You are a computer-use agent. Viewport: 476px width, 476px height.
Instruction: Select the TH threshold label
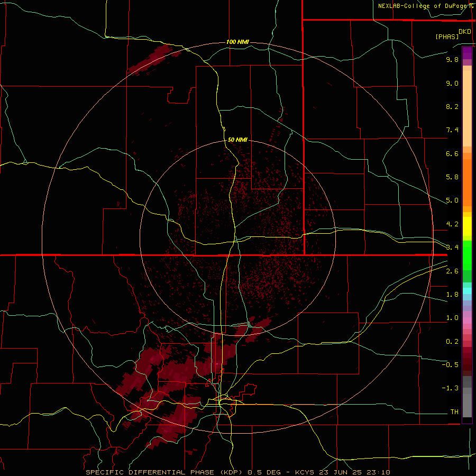click(x=454, y=411)
